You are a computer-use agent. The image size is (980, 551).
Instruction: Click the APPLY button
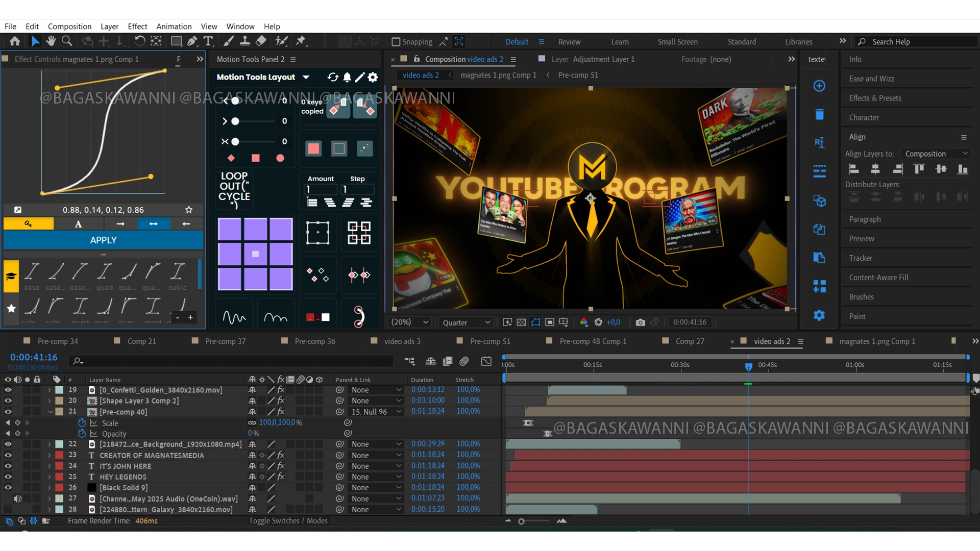coord(103,240)
